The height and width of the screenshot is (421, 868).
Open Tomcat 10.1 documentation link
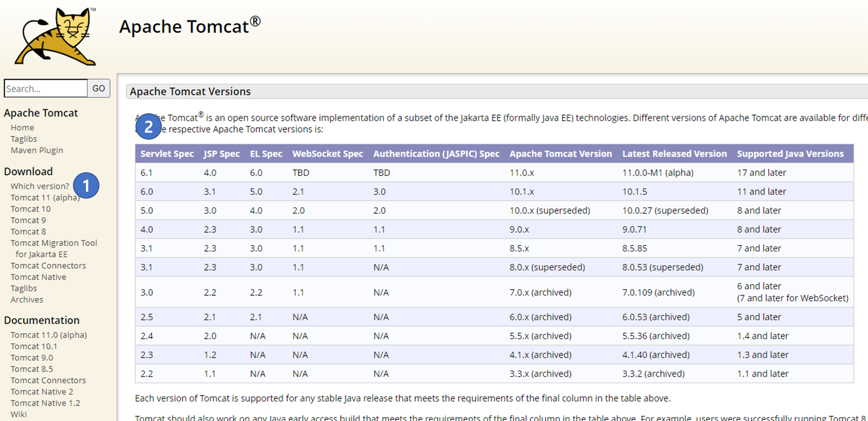34,346
